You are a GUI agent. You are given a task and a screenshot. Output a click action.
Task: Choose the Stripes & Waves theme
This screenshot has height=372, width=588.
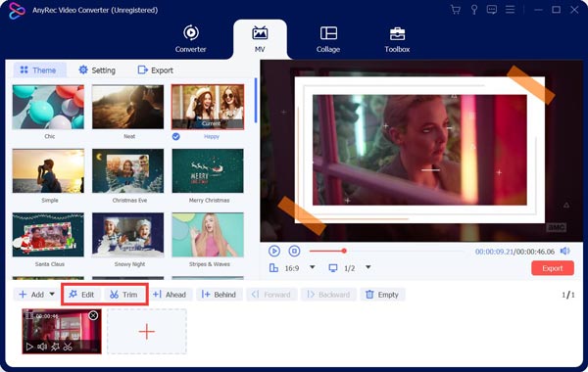208,235
